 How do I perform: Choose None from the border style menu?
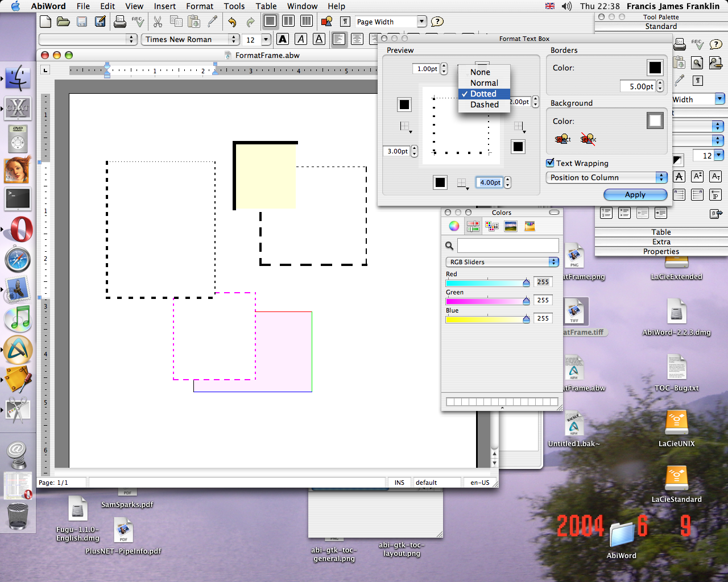click(x=484, y=72)
